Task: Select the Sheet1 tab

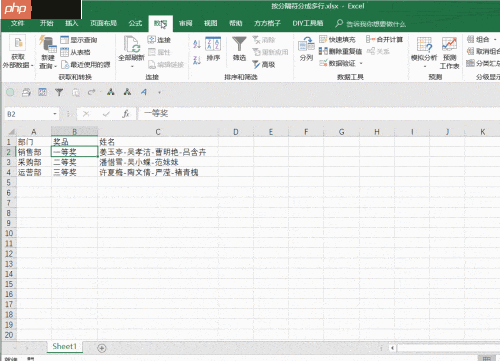Action: tap(64, 346)
